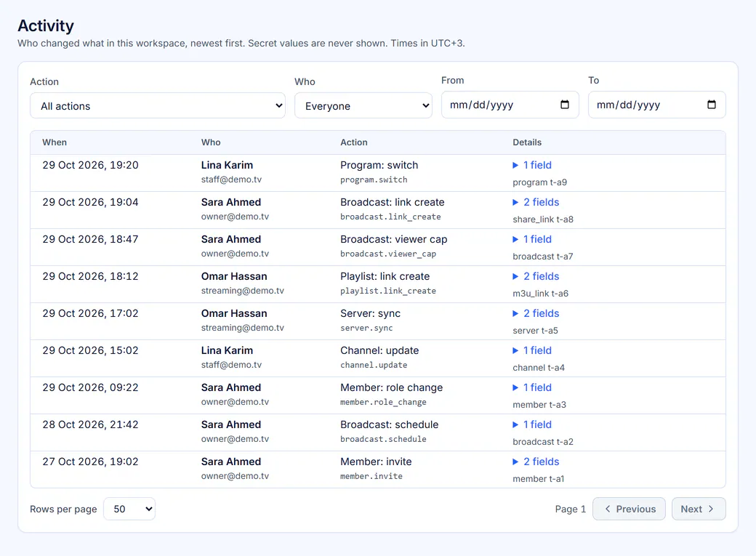Click the Broadcast: schedule action text
Screen dimensions: 756x556
(x=390, y=425)
